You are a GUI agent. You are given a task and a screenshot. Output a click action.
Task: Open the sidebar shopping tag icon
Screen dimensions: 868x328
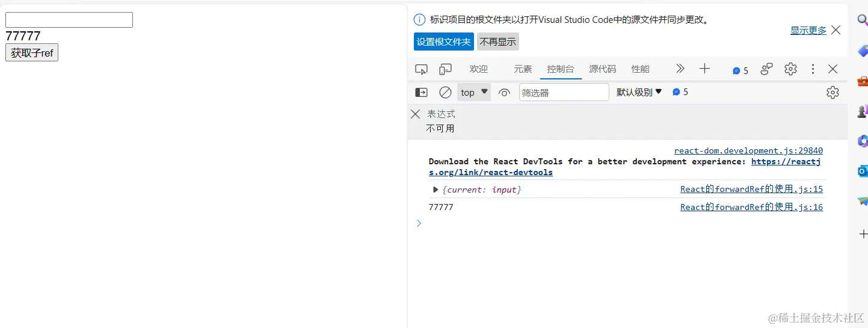(x=863, y=50)
